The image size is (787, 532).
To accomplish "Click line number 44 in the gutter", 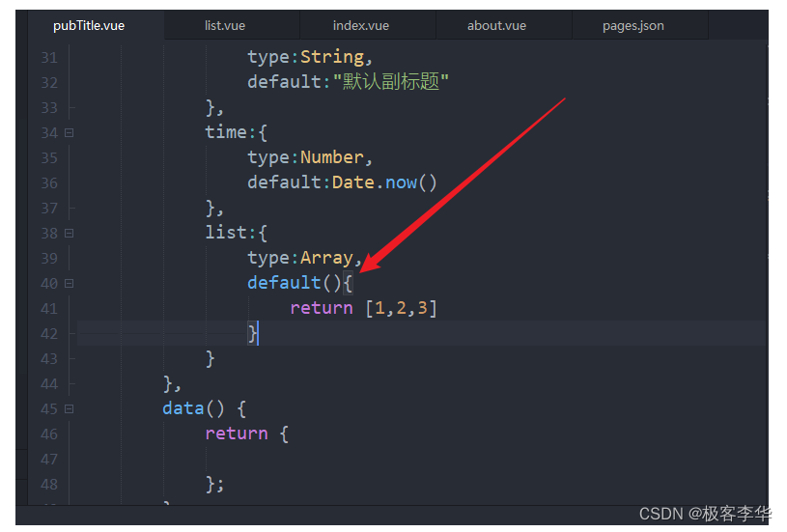I will (x=49, y=384).
